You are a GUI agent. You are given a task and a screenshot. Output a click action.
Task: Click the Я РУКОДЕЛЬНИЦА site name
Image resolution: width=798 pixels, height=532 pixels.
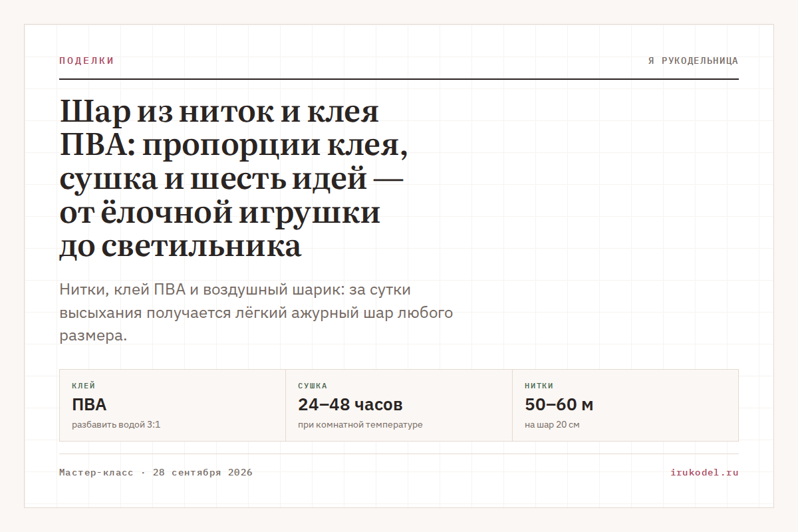click(693, 61)
